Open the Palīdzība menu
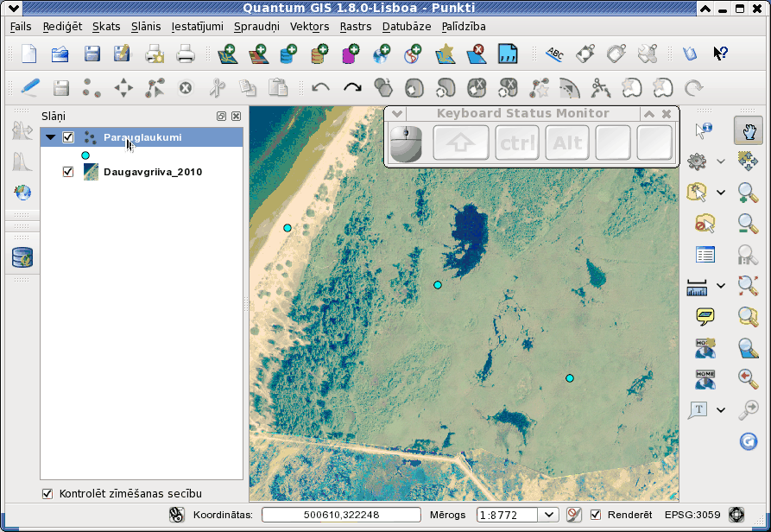This screenshot has width=771, height=532. pyautogui.click(x=464, y=27)
